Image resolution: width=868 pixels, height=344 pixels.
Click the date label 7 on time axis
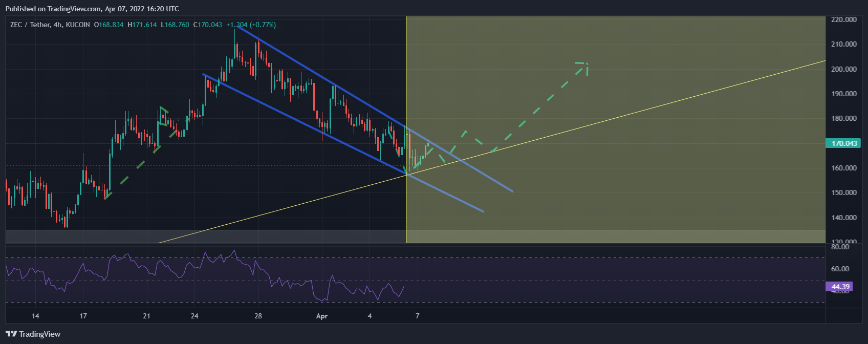tap(418, 316)
